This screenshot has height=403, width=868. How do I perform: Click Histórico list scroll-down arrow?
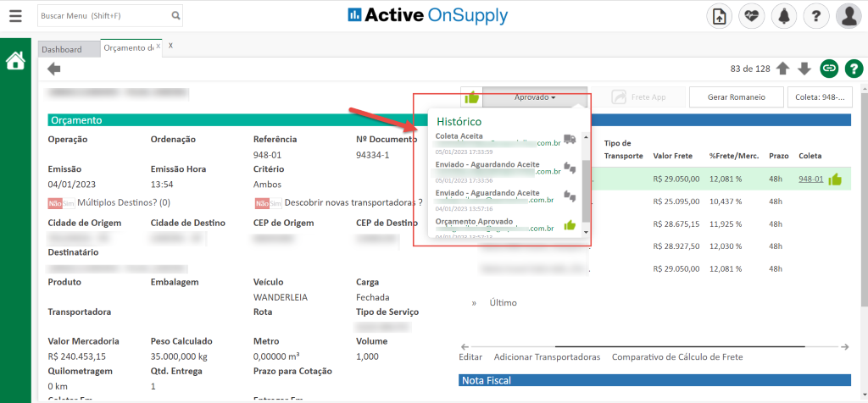tap(587, 232)
